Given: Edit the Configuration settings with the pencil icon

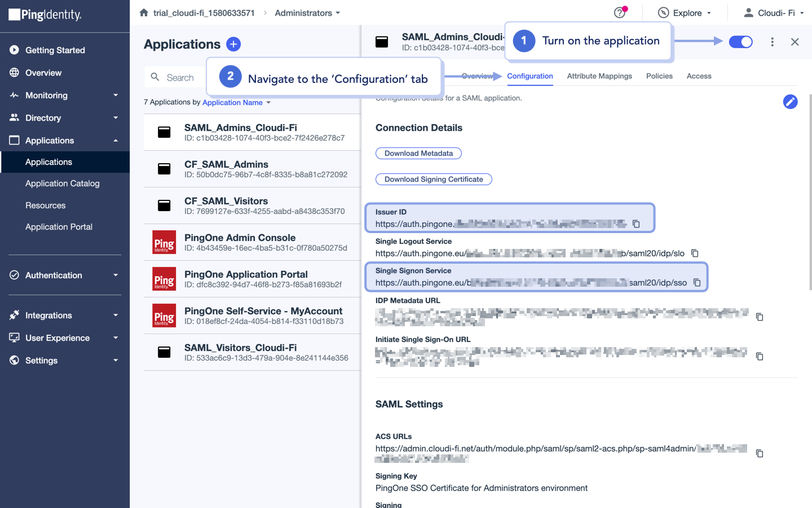Looking at the screenshot, I should [790, 102].
